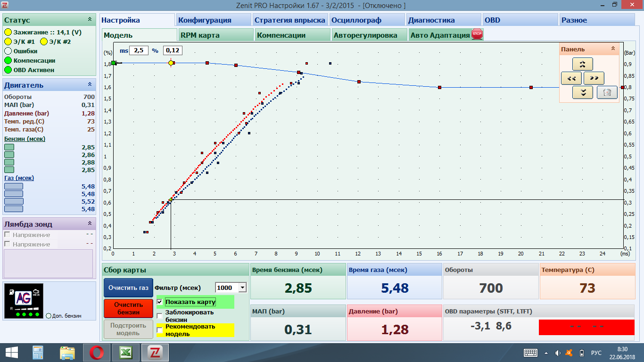The image size is (644, 362).
Task: Toggle second Напряжение lambda checkbox
Action: [x=7, y=244]
